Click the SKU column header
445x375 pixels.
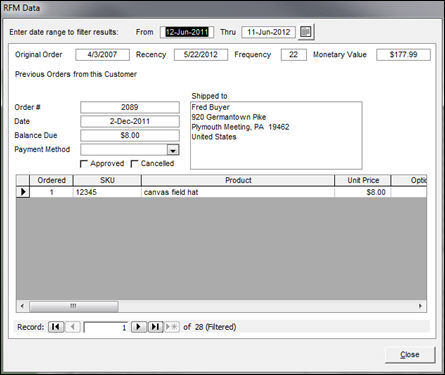(107, 180)
